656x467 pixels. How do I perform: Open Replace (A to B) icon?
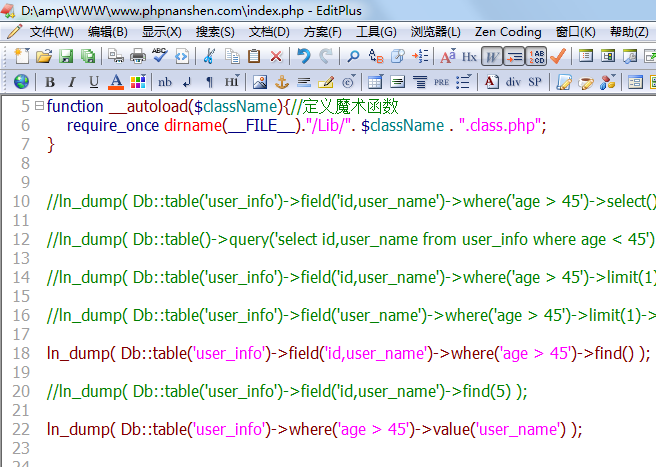click(376, 56)
